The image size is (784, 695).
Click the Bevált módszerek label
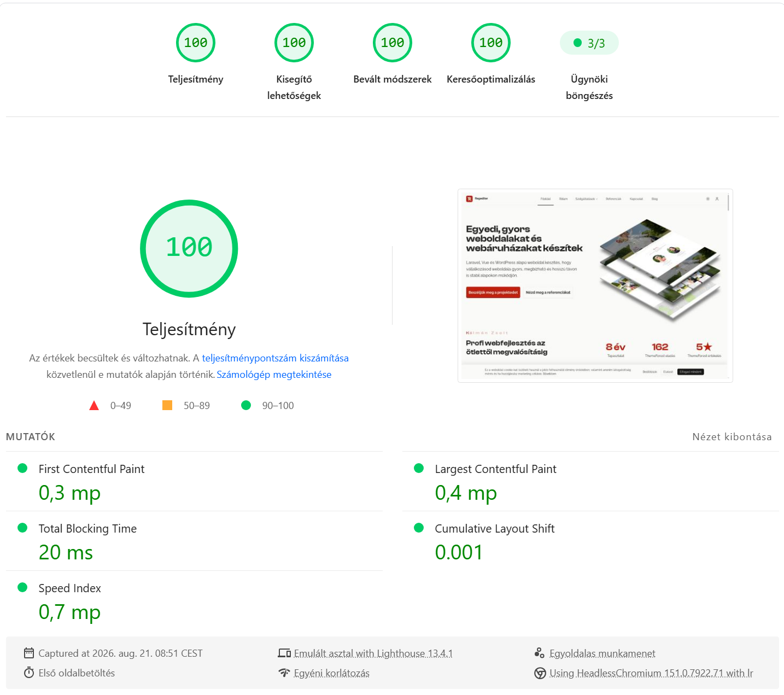(393, 79)
